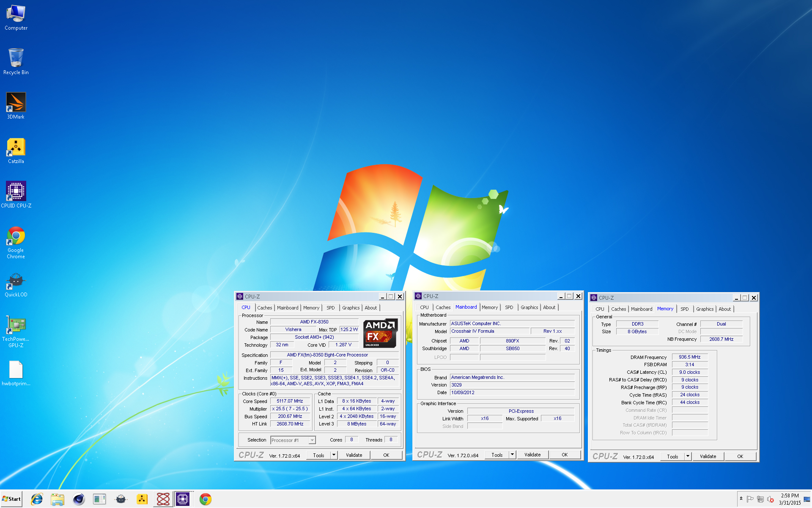This screenshot has width=812, height=508.
Task: Click the NB Frequency 2608.7 MHz value
Action: [x=721, y=339]
